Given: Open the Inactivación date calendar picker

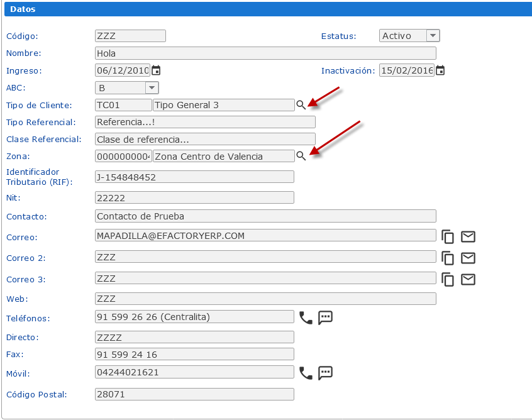Looking at the screenshot, I should 440,70.
